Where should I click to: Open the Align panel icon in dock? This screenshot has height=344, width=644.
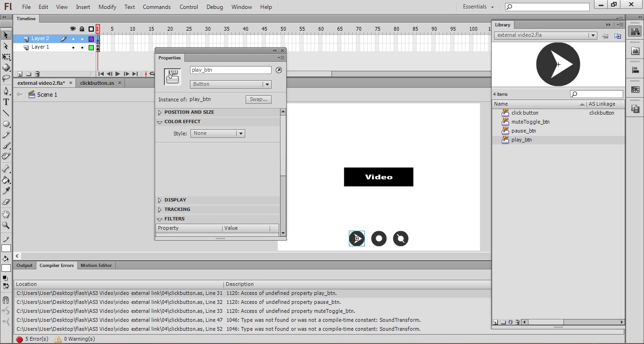(x=635, y=70)
